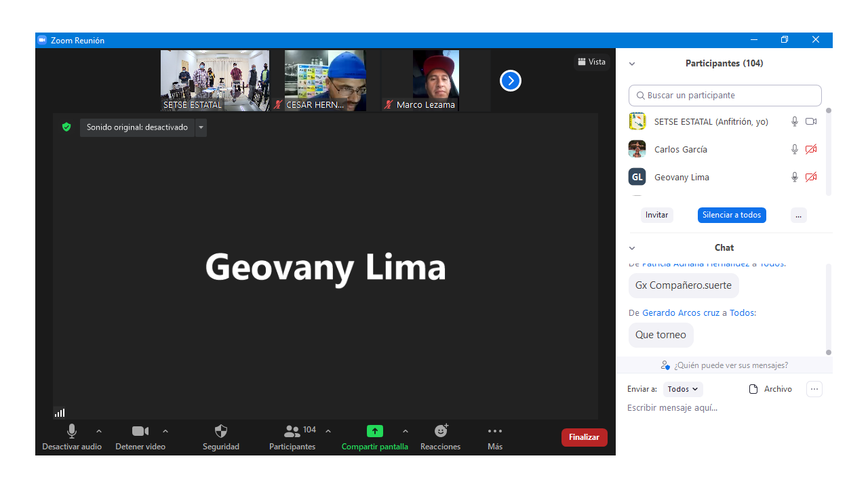Image resolution: width=868 pixels, height=488 pixels.
Task: Click the microphone icon to mute audio
Action: [x=72, y=431]
